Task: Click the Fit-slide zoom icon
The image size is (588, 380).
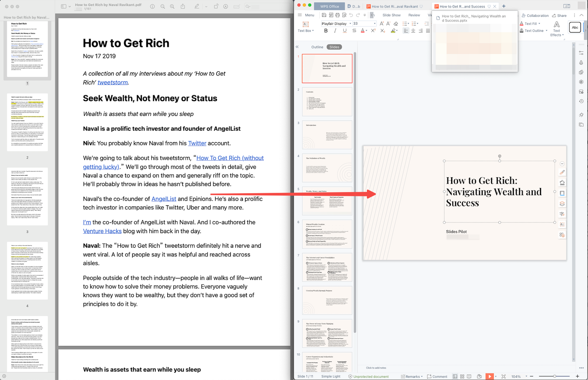Action: pos(503,376)
